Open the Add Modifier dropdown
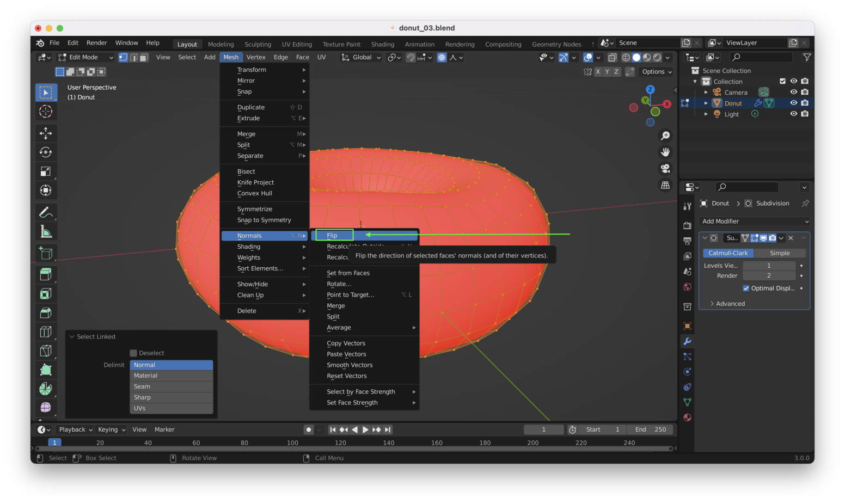The image size is (845, 504). 755,222
